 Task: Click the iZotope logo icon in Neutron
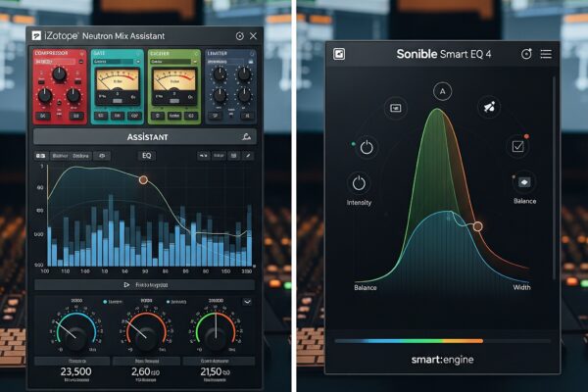pos(36,36)
